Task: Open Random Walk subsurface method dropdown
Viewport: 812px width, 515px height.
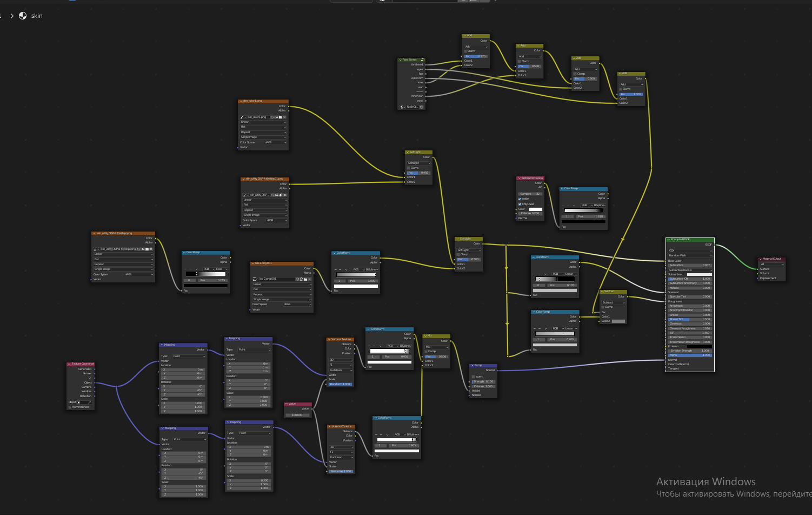Action: coord(690,255)
